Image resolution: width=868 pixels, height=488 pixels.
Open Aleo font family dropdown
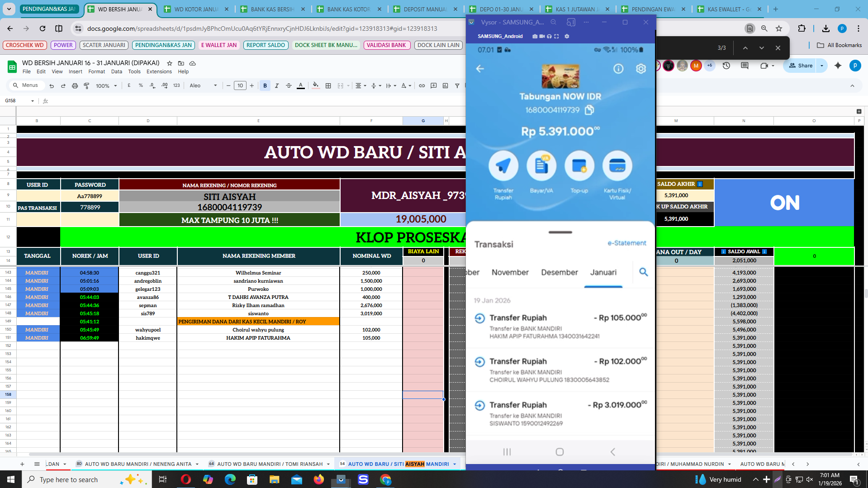click(203, 85)
